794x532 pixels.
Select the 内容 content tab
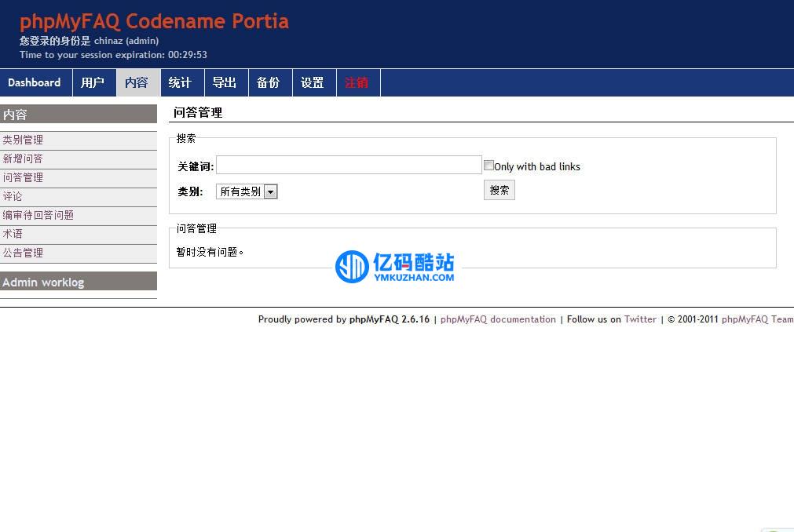(x=137, y=82)
